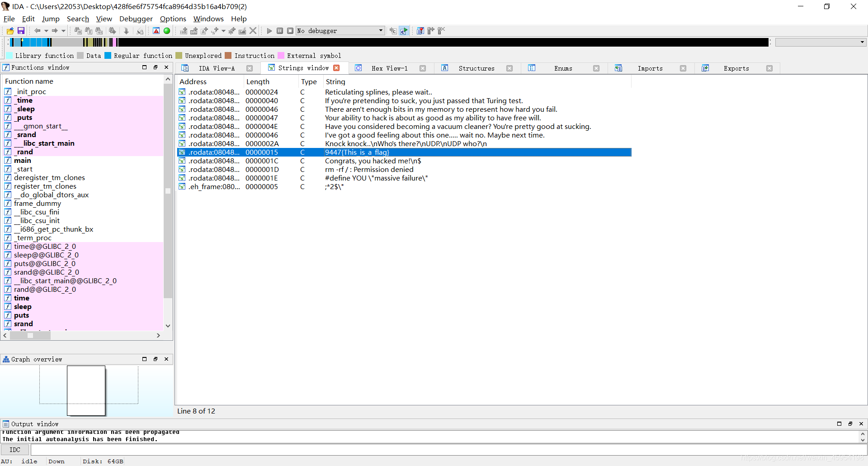
Task: Click the Open file toolbar icon
Action: point(10,31)
